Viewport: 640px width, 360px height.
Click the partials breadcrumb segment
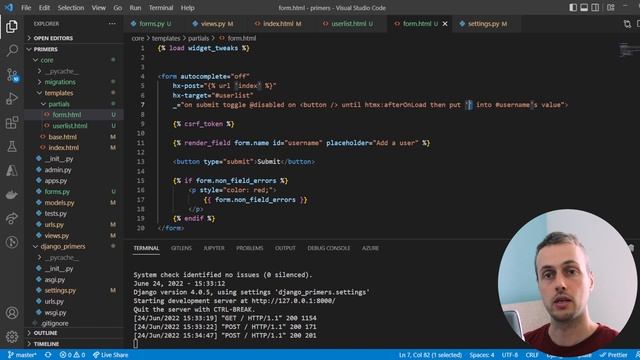point(198,38)
